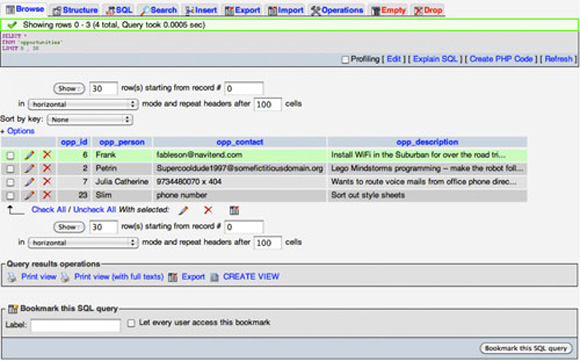580x361 pixels.
Task: Select the checkbox for the Petrin row
Action: click(x=10, y=169)
